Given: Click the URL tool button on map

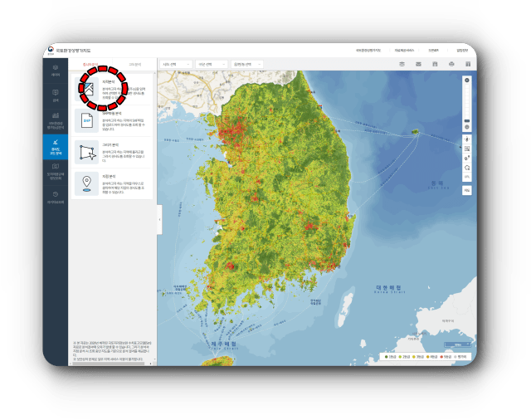Looking at the screenshot, I should coord(467,177).
